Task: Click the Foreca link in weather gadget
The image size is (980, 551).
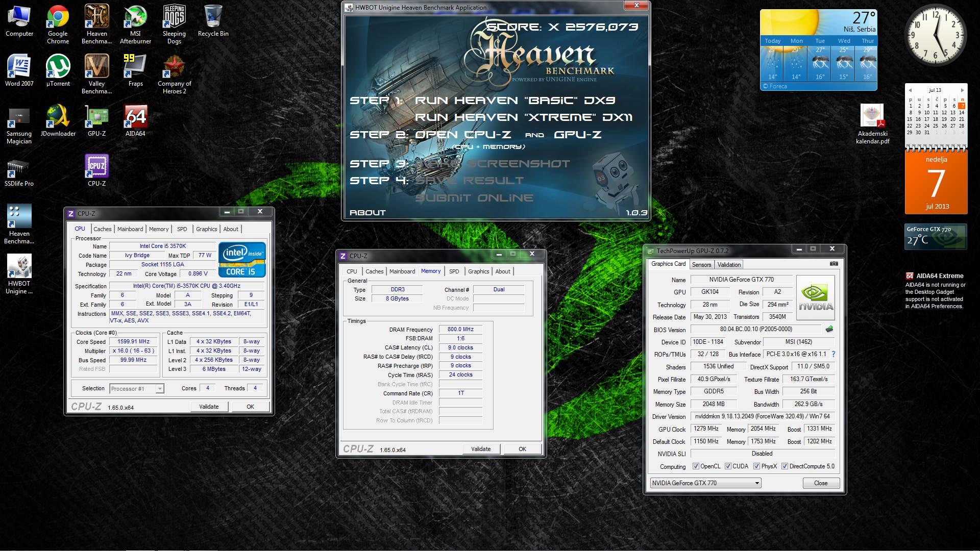Action: click(778, 86)
